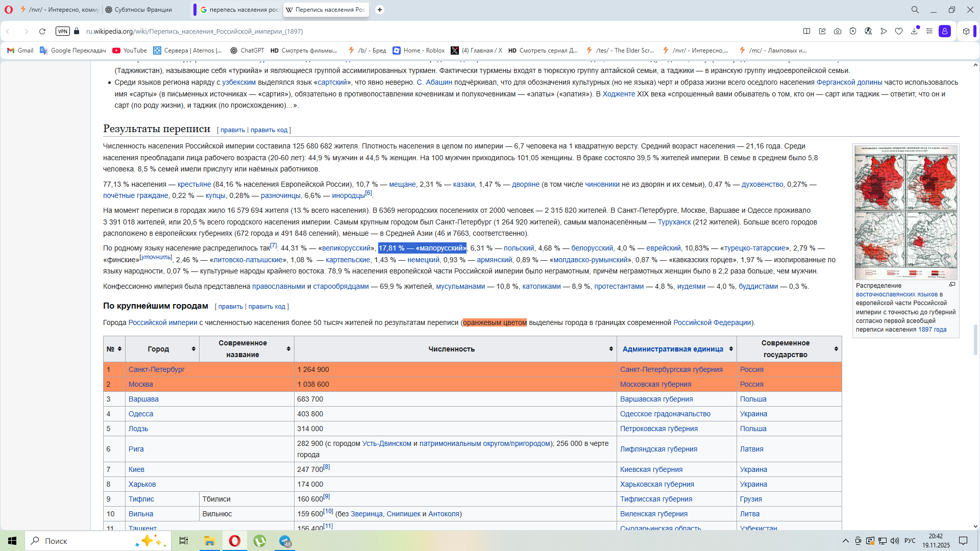Click править next to Результаты переписи

pyautogui.click(x=233, y=130)
